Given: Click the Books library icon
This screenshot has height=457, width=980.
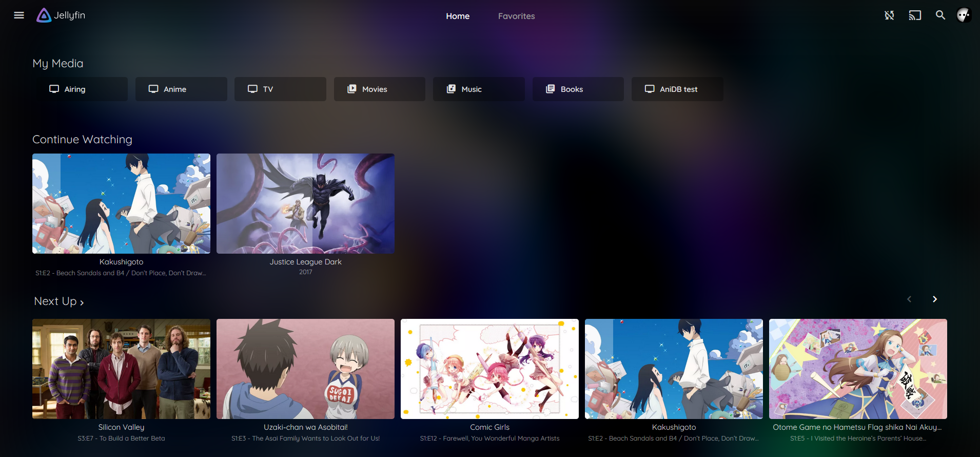Looking at the screenshot, I should (551, 89).
